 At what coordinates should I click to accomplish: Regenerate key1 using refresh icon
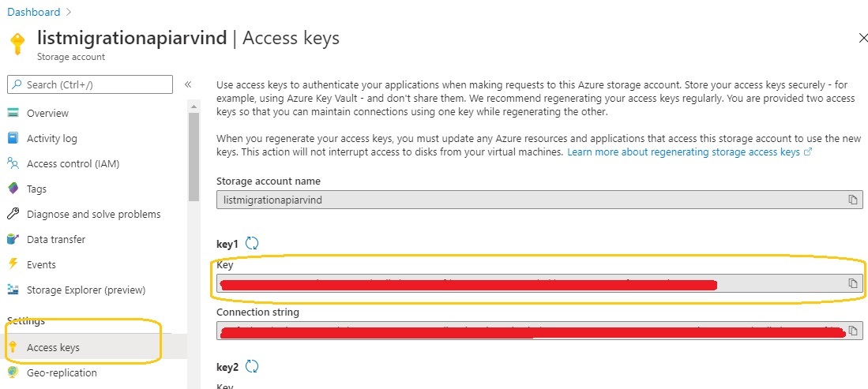(x=252, y=243)
